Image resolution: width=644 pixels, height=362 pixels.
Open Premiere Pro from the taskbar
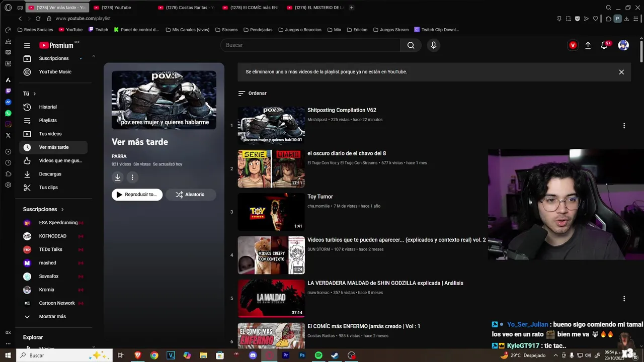point(286,355)
